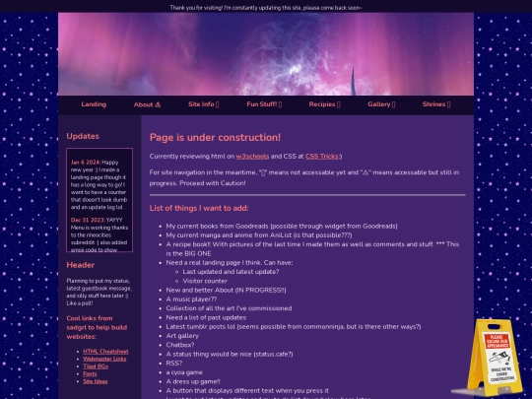The width and height of the screenshot is (532, 399).
Task: Click 'Need a list of past updates' item
Action: click(206, 317)
